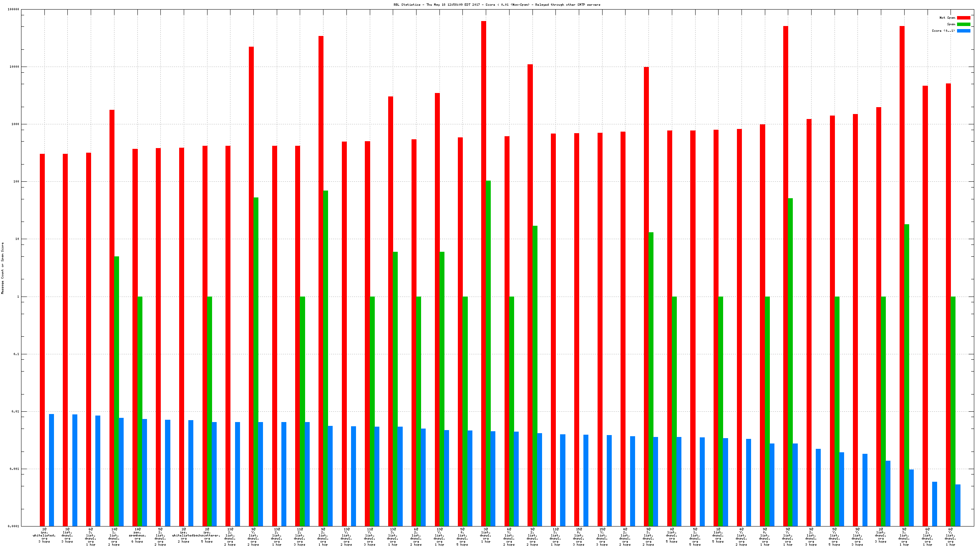The width and height of the screenshot is (980, 551).
Task: Click the 0.01 y-axis tick label
Action: click(16, 411)
